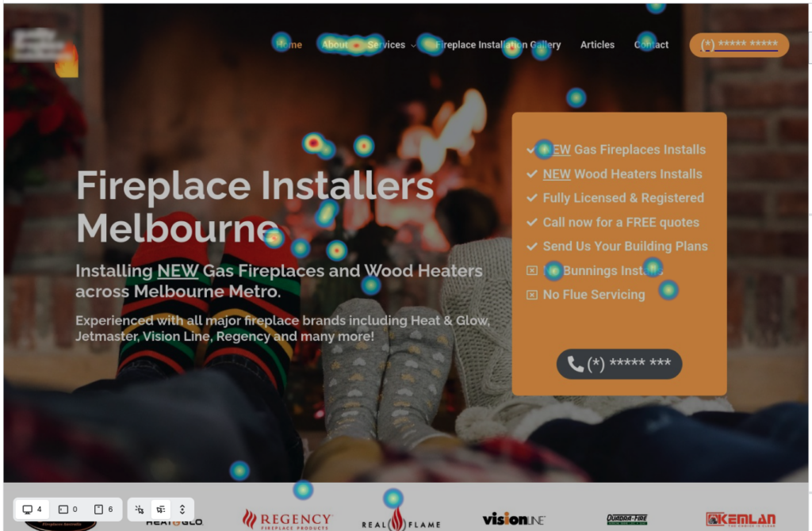Viewport: 812px width, 531px height.
Task: Switch to the mobile device view
Action: click(x=99, y=510)
